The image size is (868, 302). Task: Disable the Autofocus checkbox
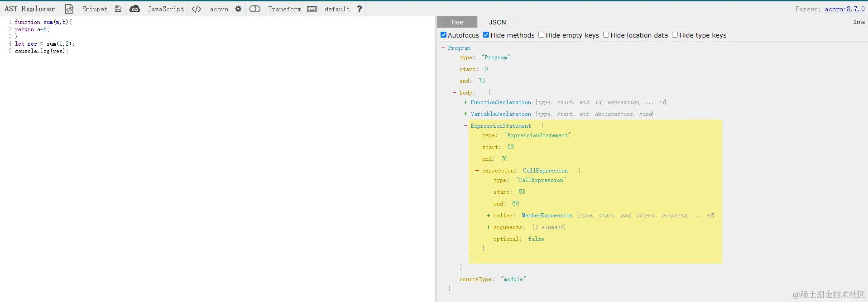tap(443, 35)
